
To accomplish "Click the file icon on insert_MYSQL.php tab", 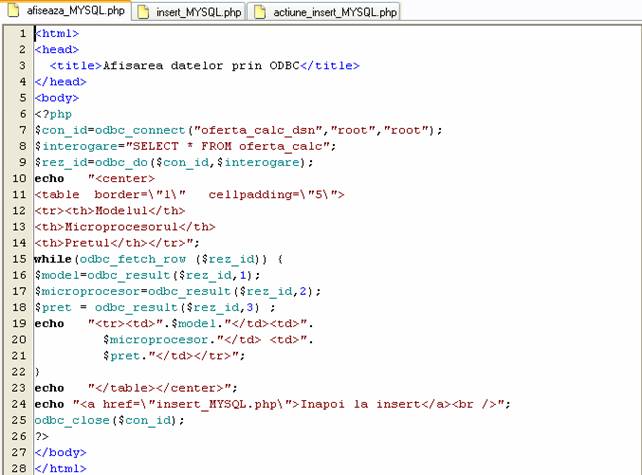I will click(143, 12).
